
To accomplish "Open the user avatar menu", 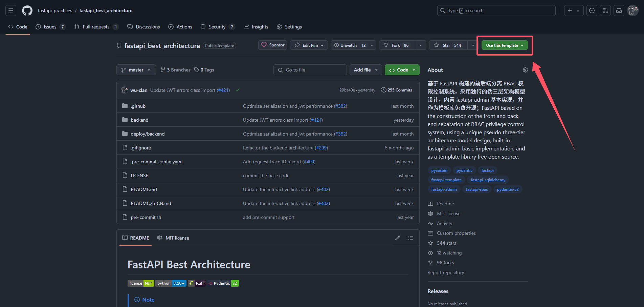I will (x=633, y=11).
